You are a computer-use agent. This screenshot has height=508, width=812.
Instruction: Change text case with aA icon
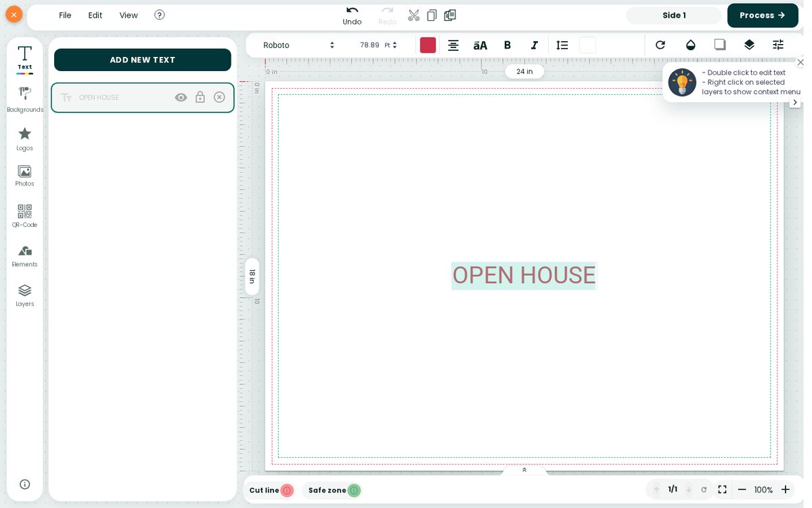480,45
